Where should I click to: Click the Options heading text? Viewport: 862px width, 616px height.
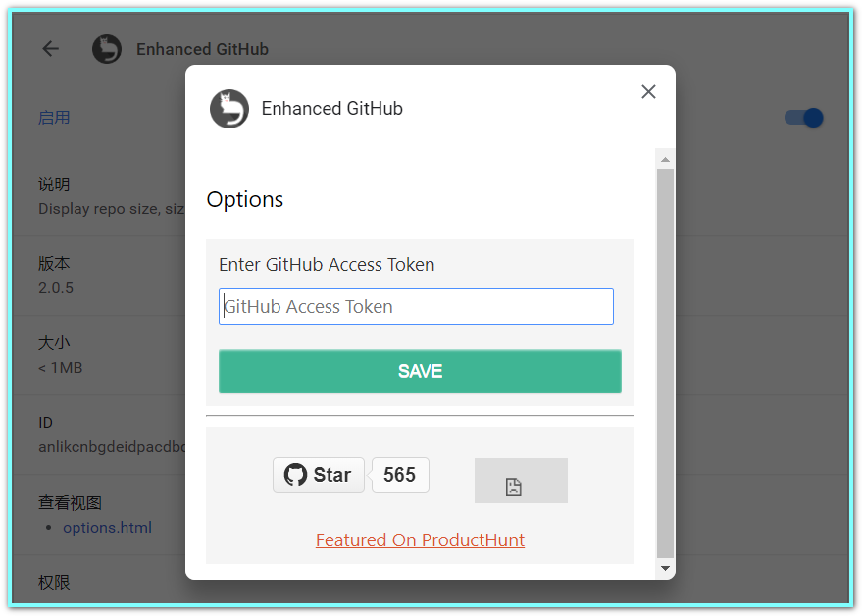click(245, 200)
